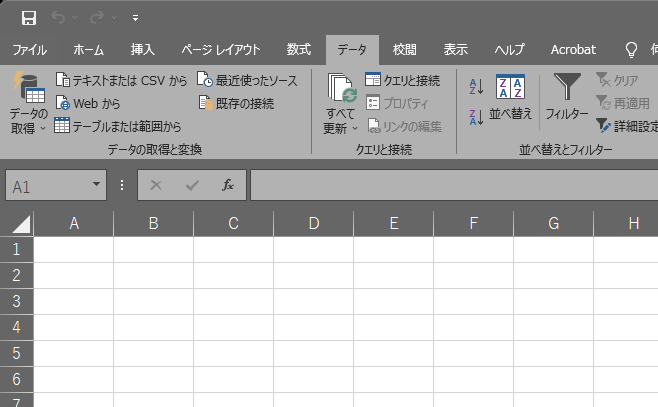The height and width of the screenshot is (407, 658).
Task: Click the name box resize three-dot handle
Action: point(122,185)
